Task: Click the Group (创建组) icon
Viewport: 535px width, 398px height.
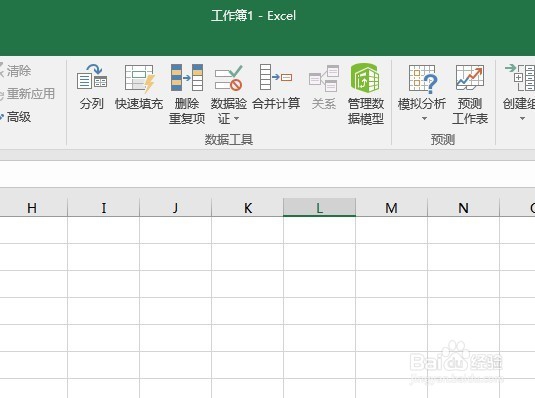Action: 520,77
